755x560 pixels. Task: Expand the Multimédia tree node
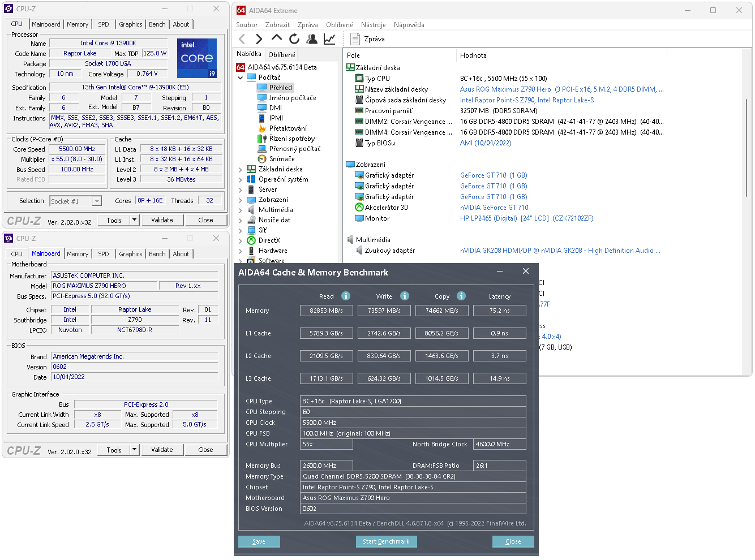[240, 210]
